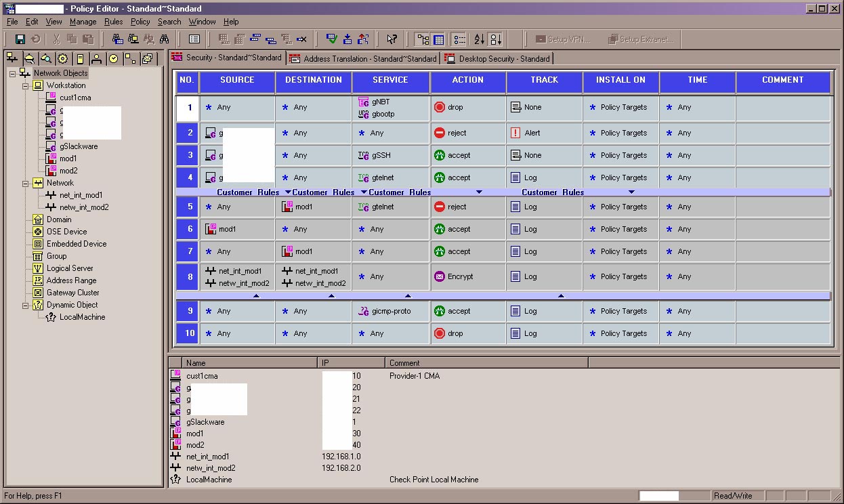The width and height of the screenshot is (844, 504).
Task: Click the Copy toolbar icon
Action: (x=72, y=39)
